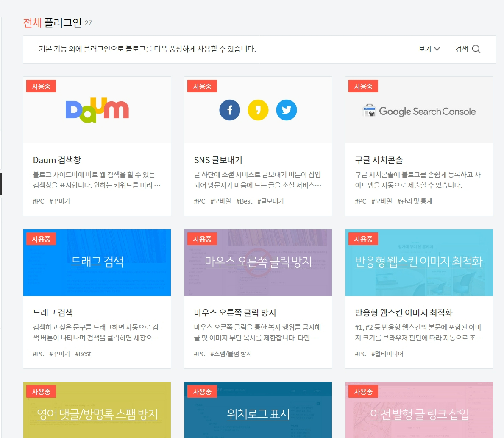Open 마우스 오른쪽 클릭 방지 card title
The image size is (504, 438).
coord(235,312)
